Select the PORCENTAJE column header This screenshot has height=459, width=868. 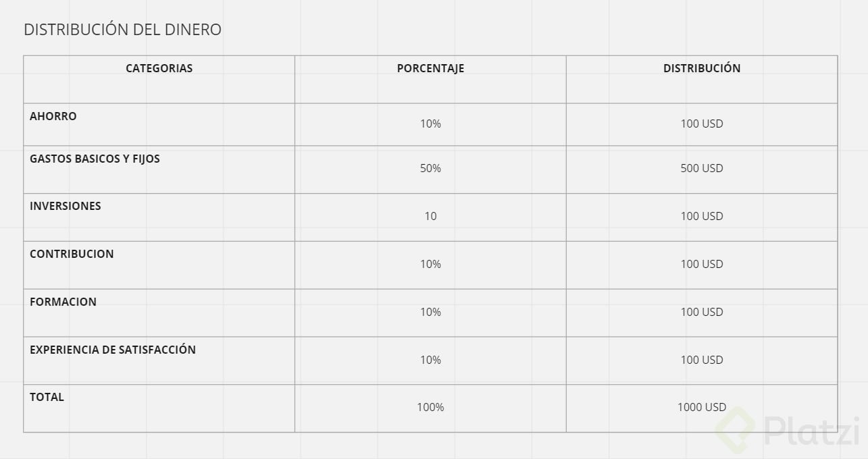point(430,68)
